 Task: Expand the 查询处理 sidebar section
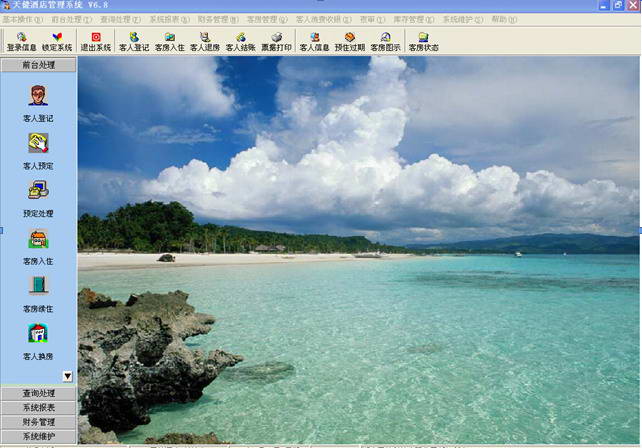click(x=38, y=393)
